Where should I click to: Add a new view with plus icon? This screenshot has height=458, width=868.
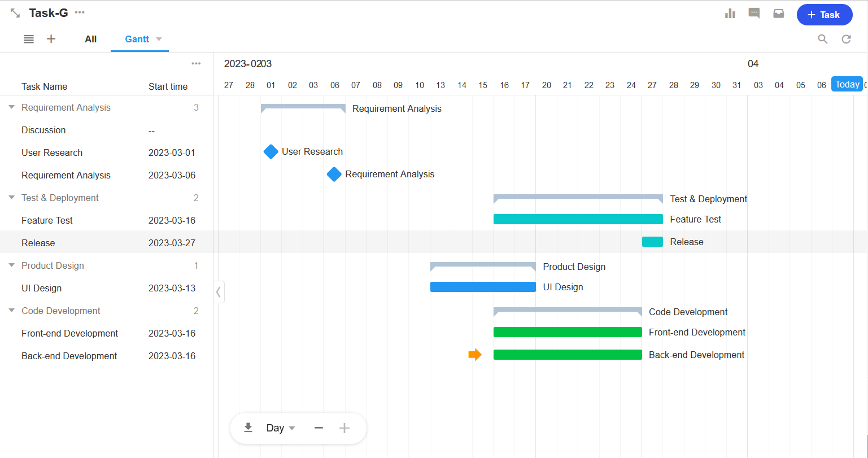[x=51, y=39]
